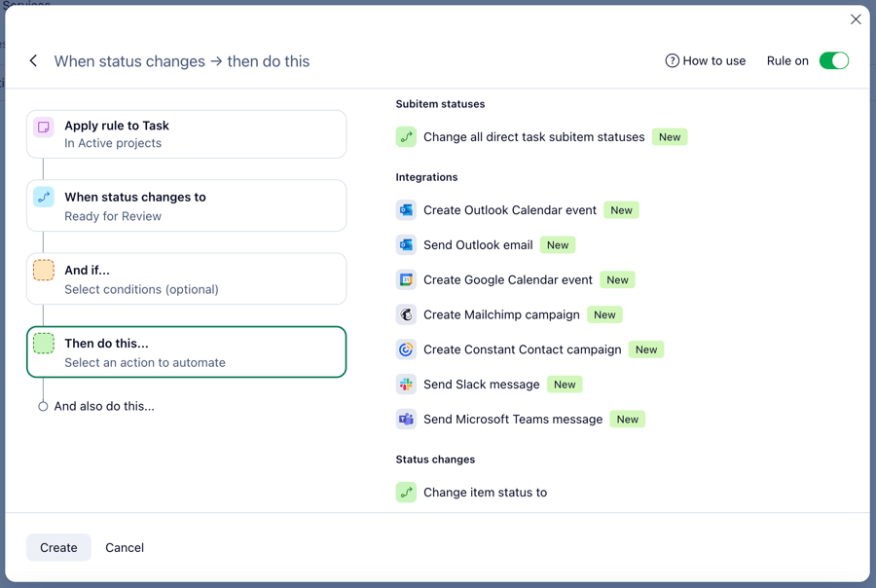876x588 pixels.
Task: Click the Google Calendar event icon
Action: [x=406, y=280]
